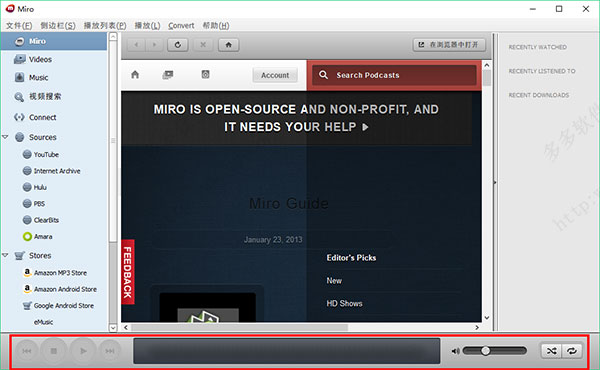
Task: Open the Convert menu
Action: (x=181, y=26)
